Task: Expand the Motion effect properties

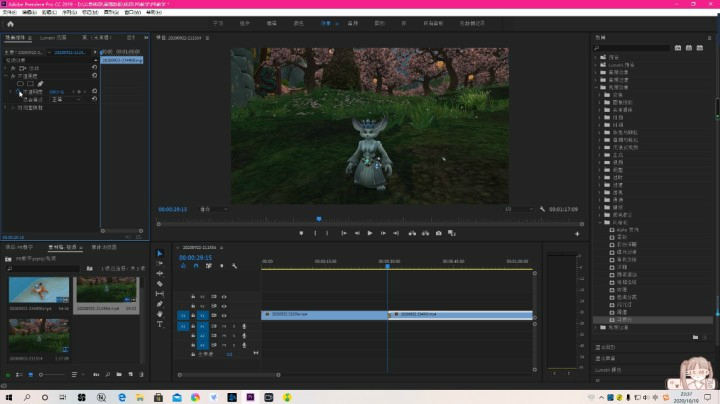Action: pyautogui.click(x=6, y=68)
